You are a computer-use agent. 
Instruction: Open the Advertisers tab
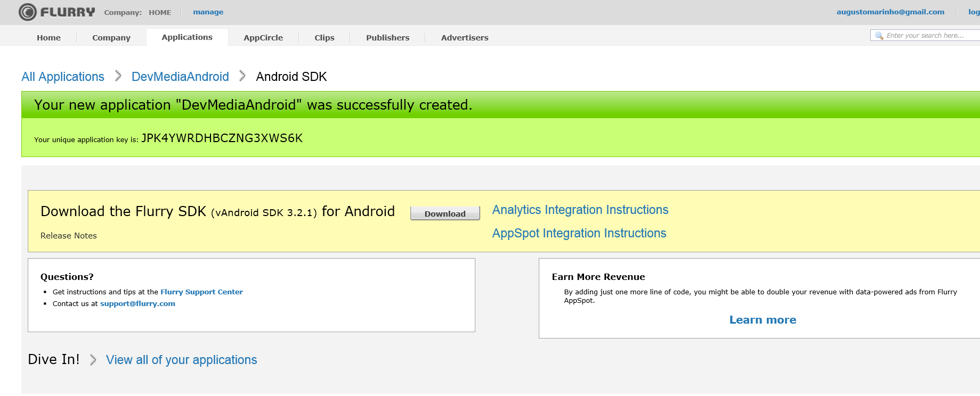point(465,38)
